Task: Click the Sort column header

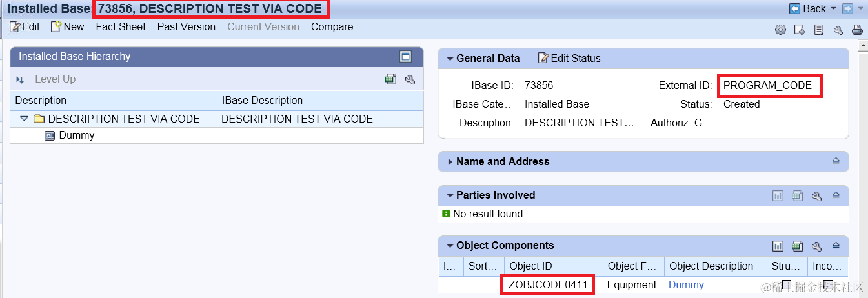Action: [483, 266]
